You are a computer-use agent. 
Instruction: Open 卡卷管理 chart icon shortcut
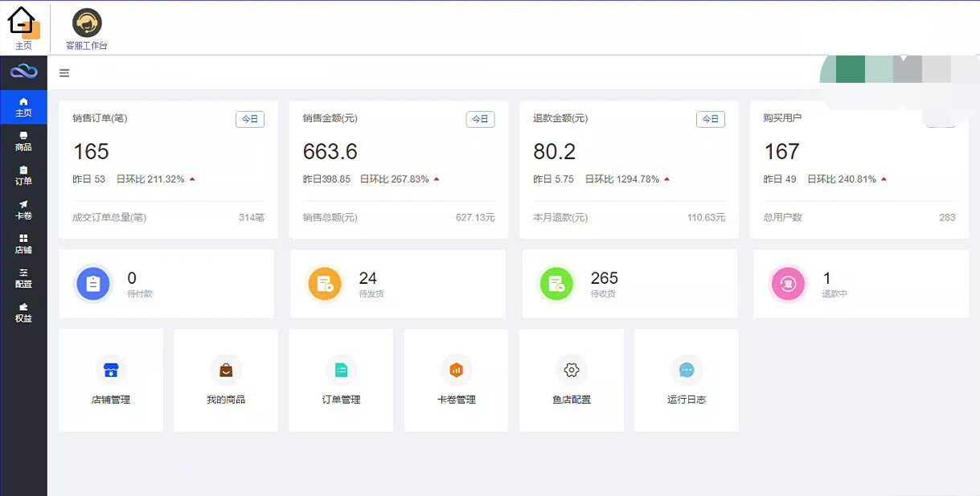[x=456, y=370]
